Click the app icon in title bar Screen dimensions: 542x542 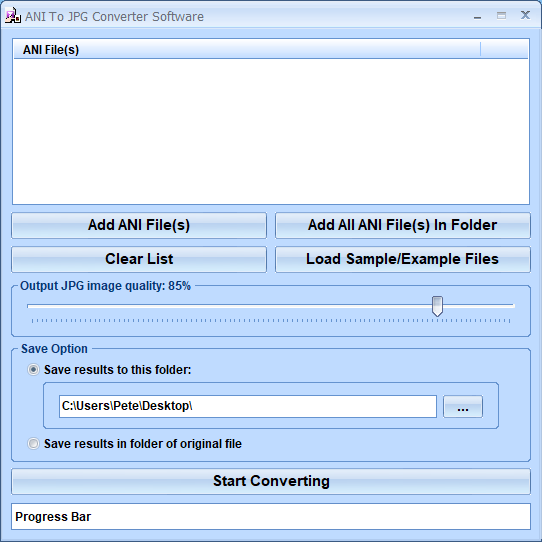[13, 16]
